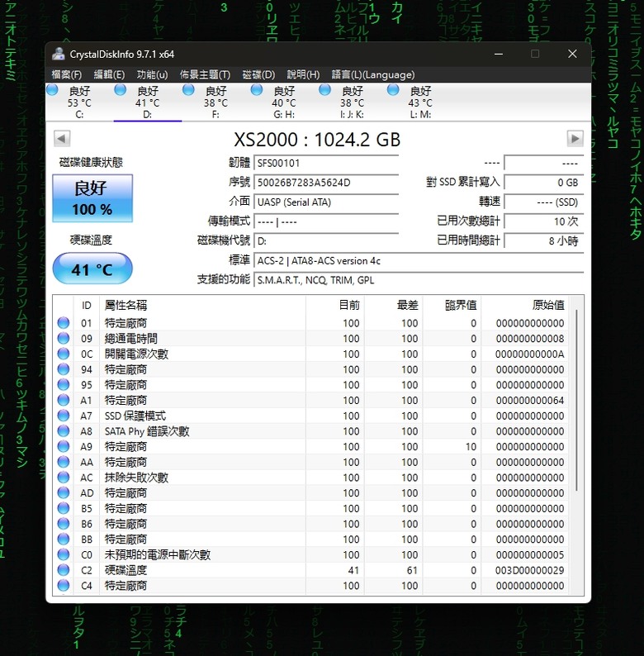Click the G: H: drive status orb
The height and width of the screenshot is (656, 644).
[257, 89]
